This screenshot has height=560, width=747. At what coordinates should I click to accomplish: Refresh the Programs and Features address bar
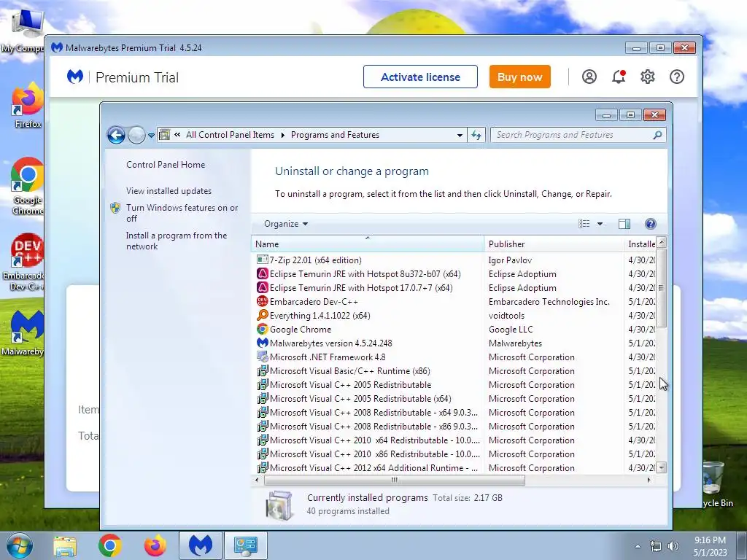click(x=476, y=135)
